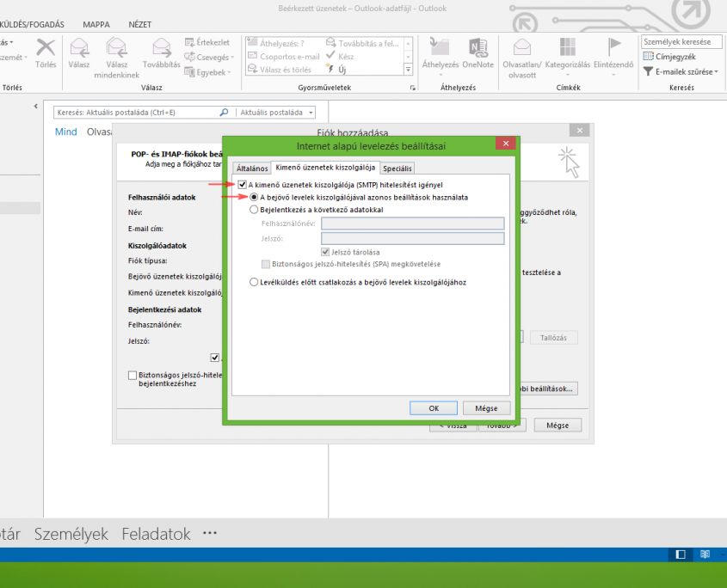Click the Továbbítás forward icon
727x588 pixels.
[x=161, y=48]
